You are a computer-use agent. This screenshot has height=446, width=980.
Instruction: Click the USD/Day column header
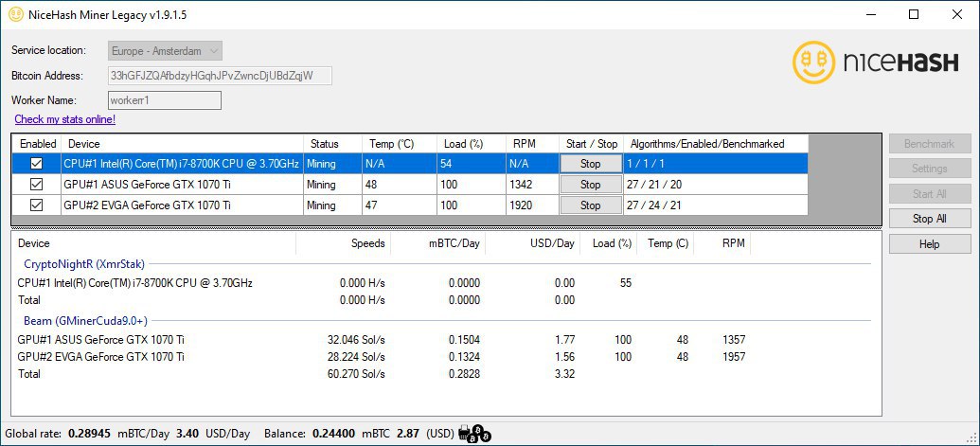click(x=532, y=243)
